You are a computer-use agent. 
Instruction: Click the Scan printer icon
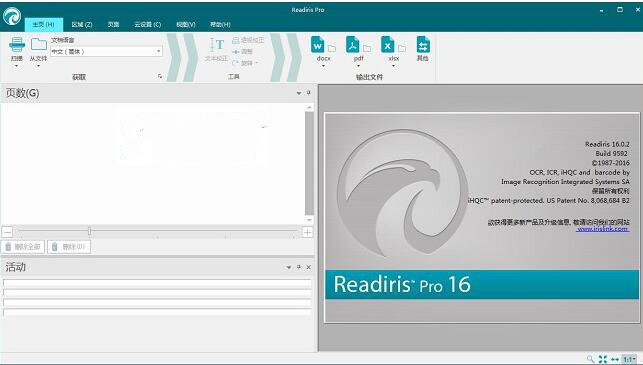[x=17, y=45]
